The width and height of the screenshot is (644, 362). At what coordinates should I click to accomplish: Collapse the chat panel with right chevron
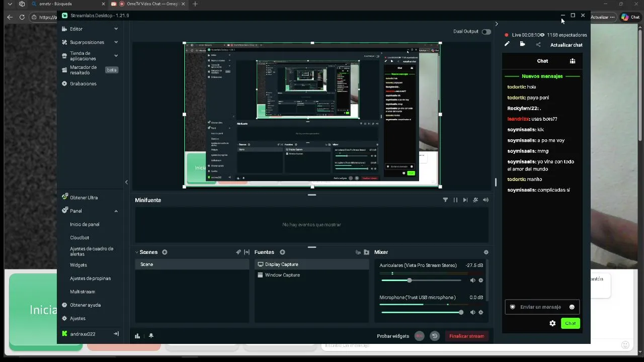coord(497,24)
